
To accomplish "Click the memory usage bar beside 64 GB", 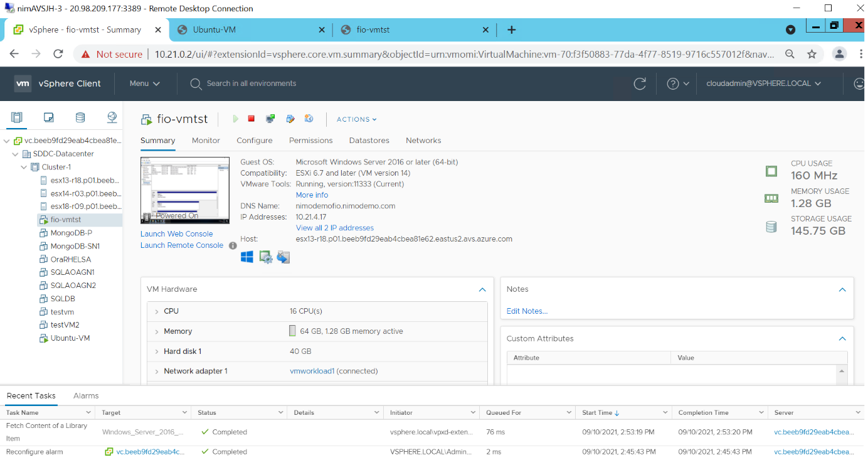I will click(x=292, y=331).
